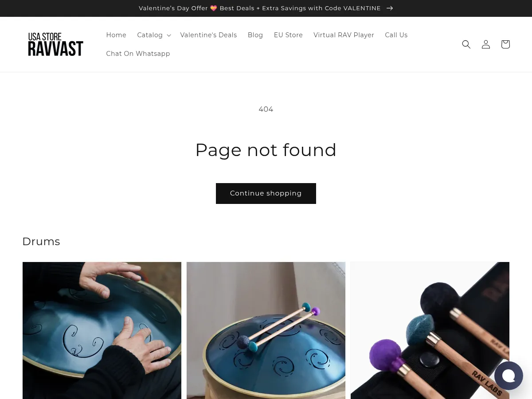Viewport: 532px width, 399px height.
Task: Click the Valentine's Day Offer announcement banner
Action: coord(260,8)
